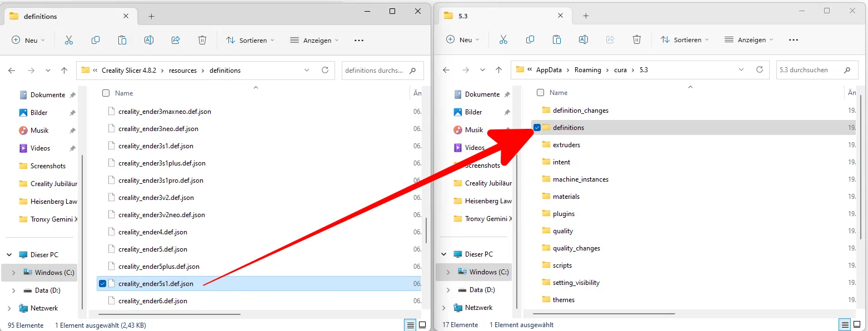Viewport: 868px width, 331px height.
Task: Refresh the definitions folder view
Action: coord(325,71)
